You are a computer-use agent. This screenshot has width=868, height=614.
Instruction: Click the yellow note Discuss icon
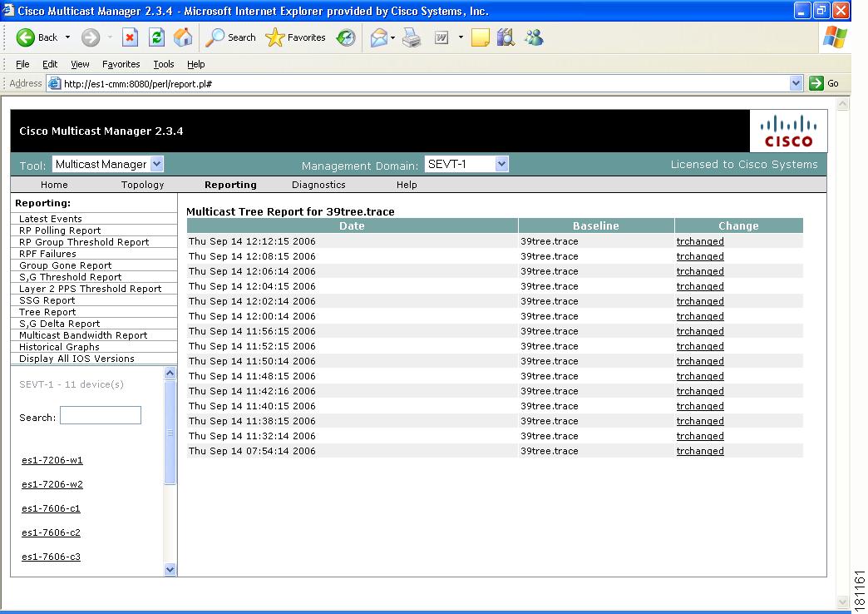(x=480, y=37)
